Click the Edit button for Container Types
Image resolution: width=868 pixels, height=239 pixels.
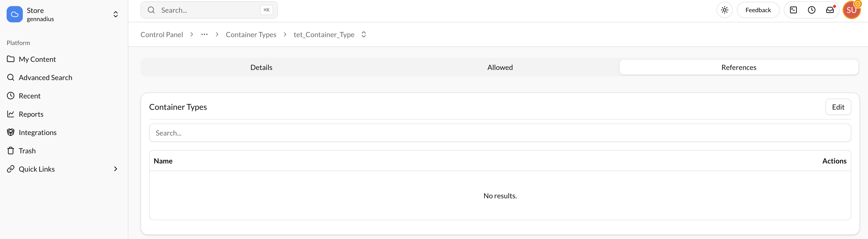[x=838, y=107]
